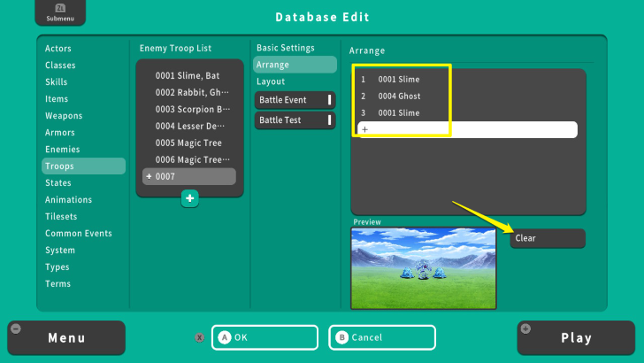Select first 0001 Slime in Arrange list
The height and width of the screenshot is (363, 644).
(x=400, y=79)
